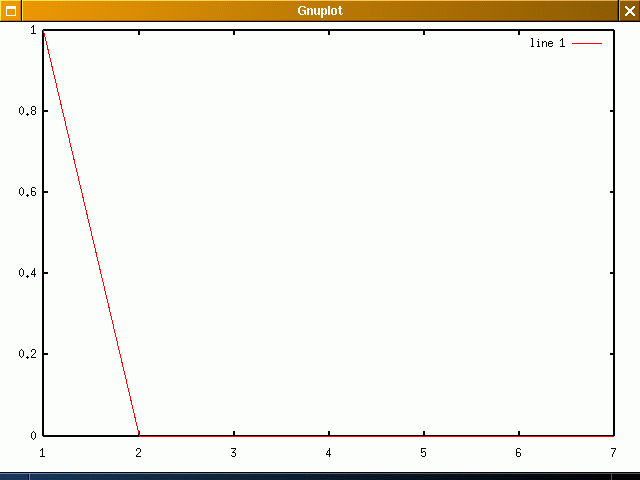Viewport: 640px width, 480px height.
Task: Click the y-axis label 0.2
Action: 28,354
